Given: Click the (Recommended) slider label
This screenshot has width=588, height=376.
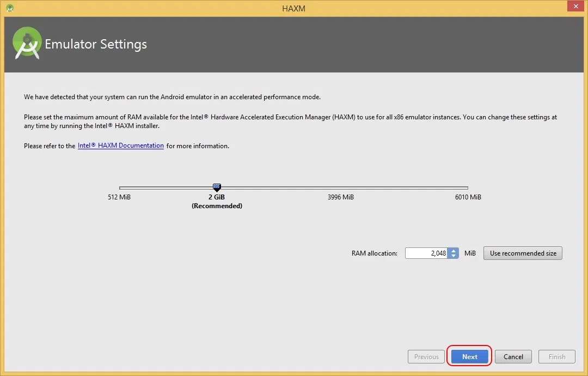Looking at the screenshot, I should pos(217,206).
